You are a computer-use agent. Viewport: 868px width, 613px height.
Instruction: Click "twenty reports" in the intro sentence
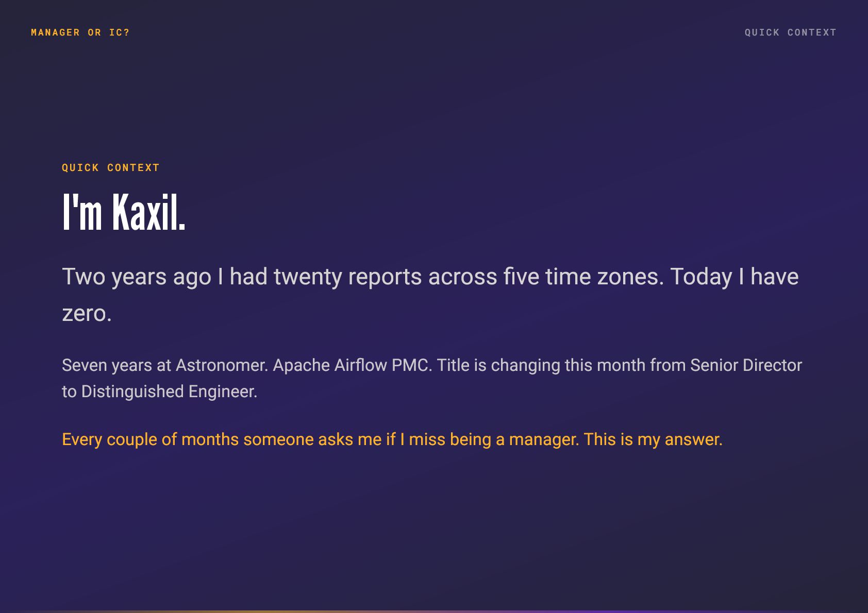(348, 277)
